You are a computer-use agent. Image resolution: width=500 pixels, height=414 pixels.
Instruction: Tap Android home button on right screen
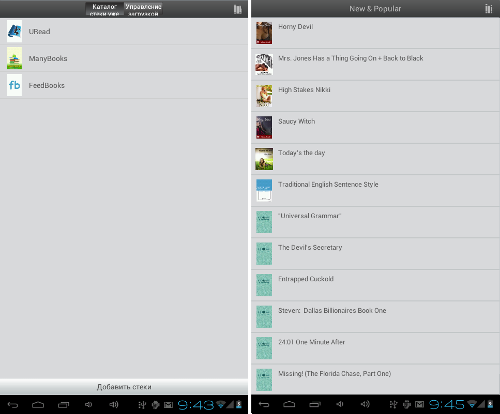(x=289, y=405)
